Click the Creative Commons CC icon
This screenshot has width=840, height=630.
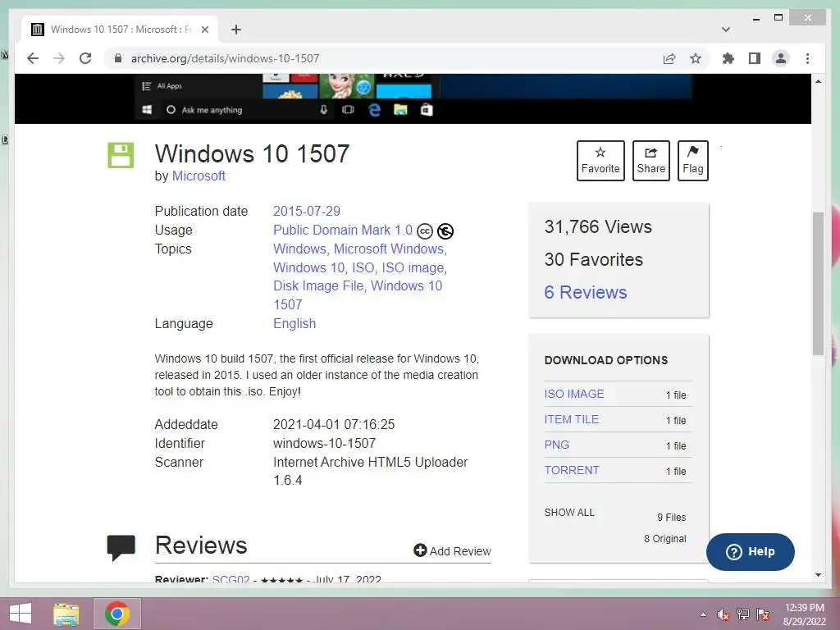point(425,231)
